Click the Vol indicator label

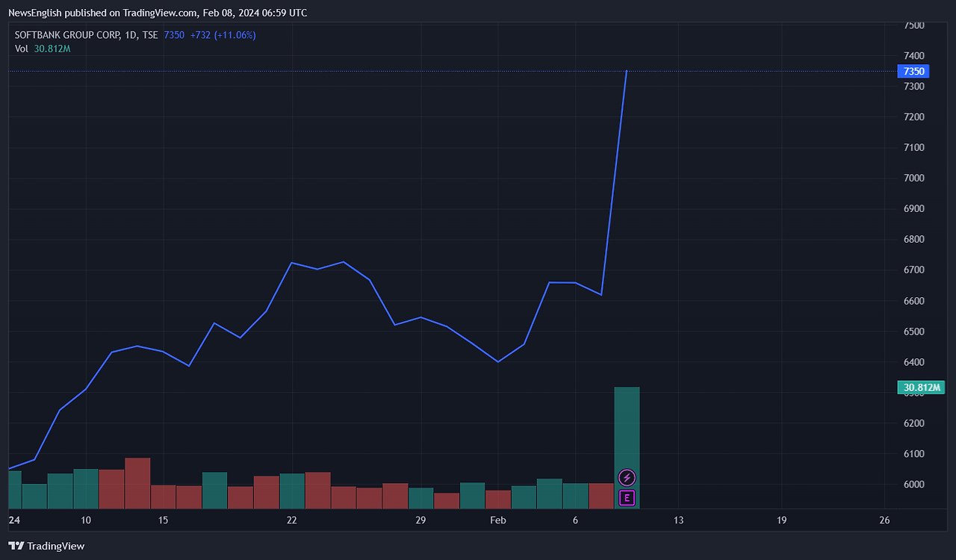click(x=22, y=49)
